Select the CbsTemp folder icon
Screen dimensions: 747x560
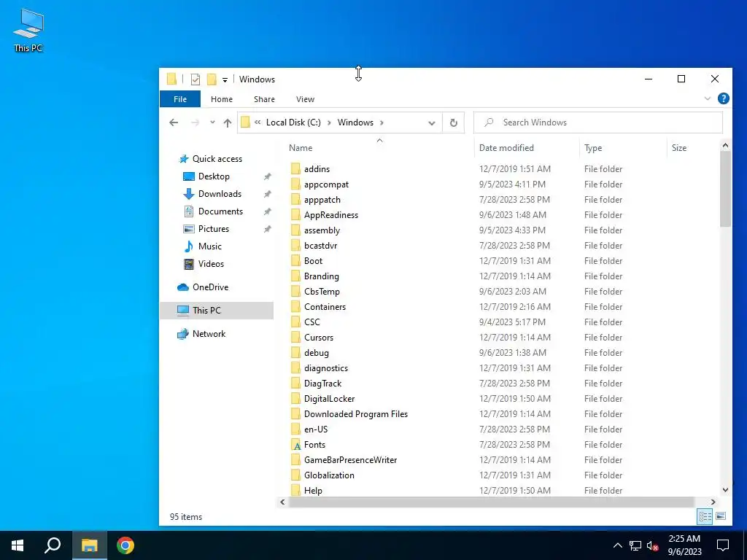tap(296, 292)
